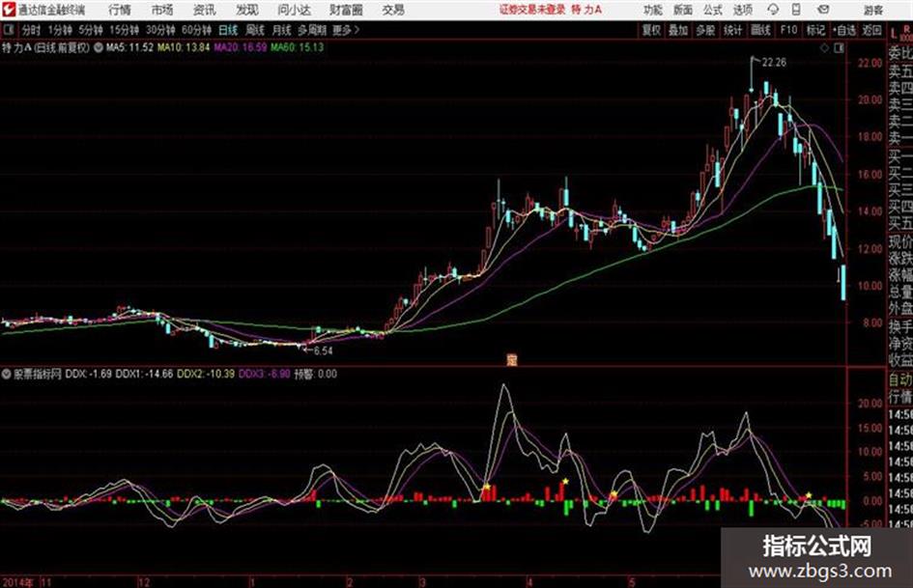Switch to the 1分钟 period tab
The image size is (913, 588).
pos(60,30)
